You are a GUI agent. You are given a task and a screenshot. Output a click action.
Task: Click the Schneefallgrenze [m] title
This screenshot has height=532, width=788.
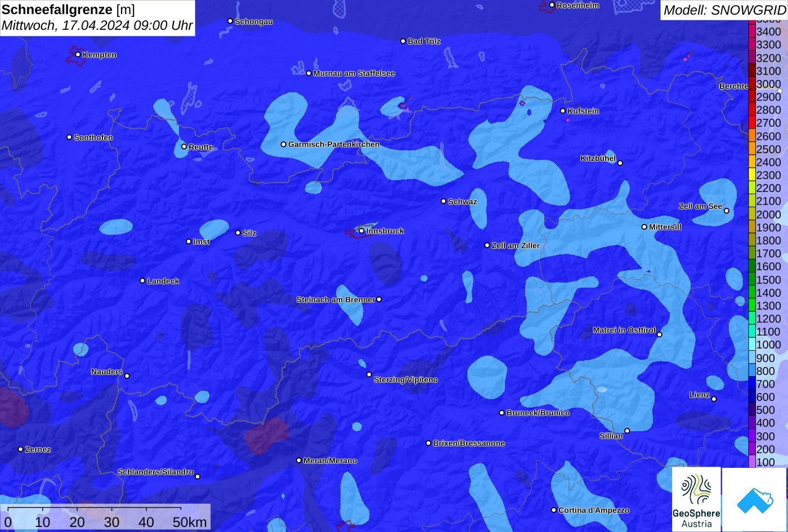tap(69, 10)
